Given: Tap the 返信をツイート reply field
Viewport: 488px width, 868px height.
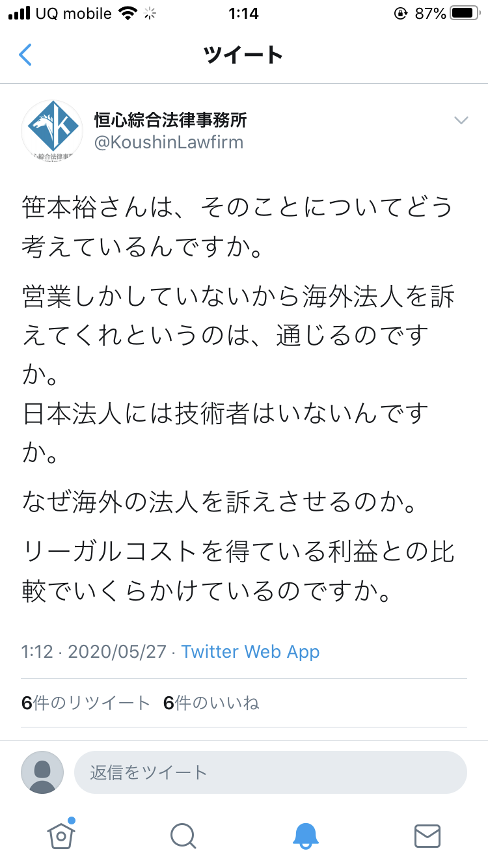Looking at the screenshot, I should point(270,772).
